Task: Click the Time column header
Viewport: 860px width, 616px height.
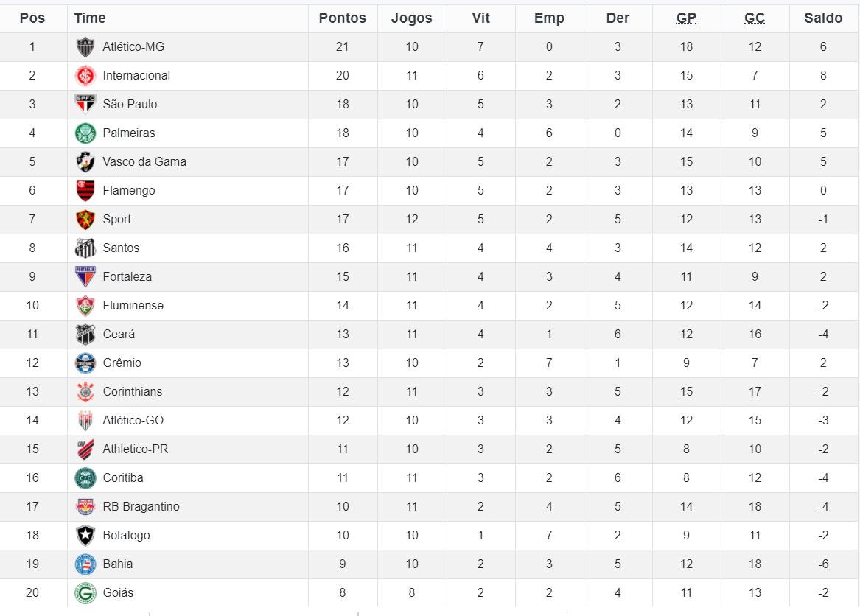Action: click(x=90, y=18)
